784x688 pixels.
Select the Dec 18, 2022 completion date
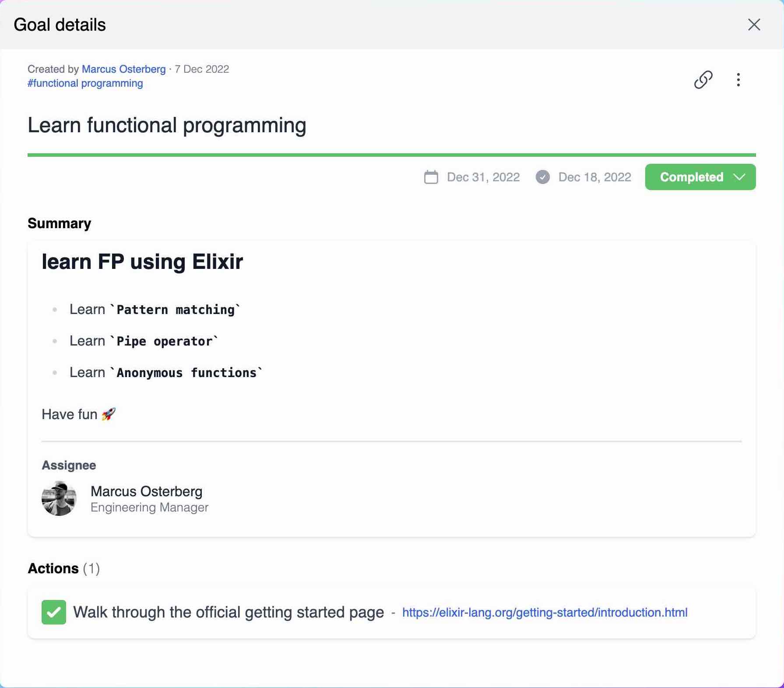[594, 177]
